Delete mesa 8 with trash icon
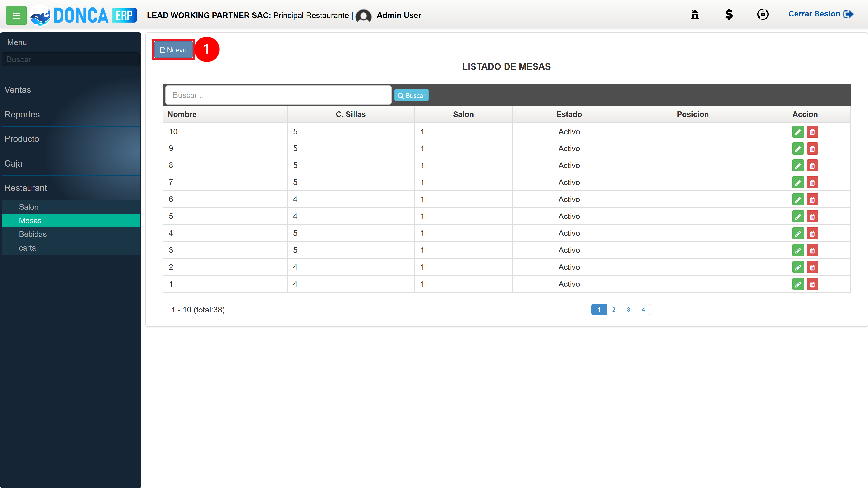Image resolution: width=868 pixels, height=488 pixels. coord(812,165)
